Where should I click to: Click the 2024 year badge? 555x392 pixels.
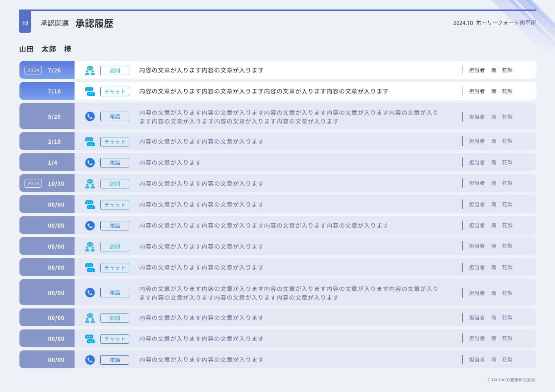click(33, 70)
